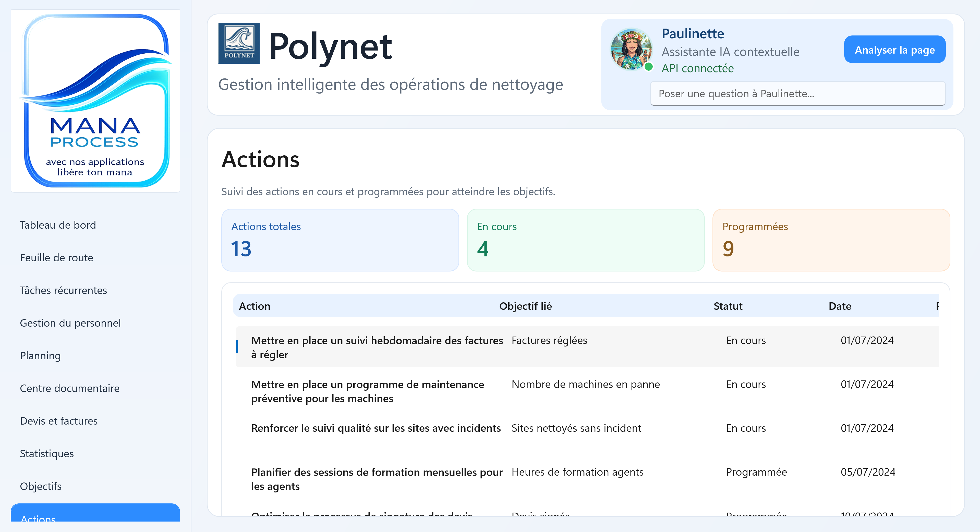The image size is (980, 532).
Task: Click the Actions totales summary card
Action: point(340,240)
